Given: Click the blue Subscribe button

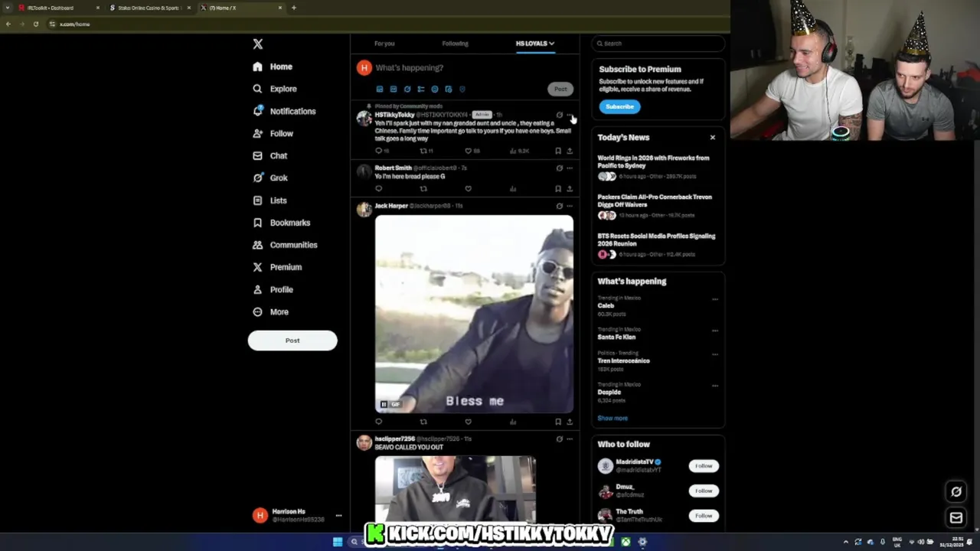Looking at the screenshot, I should pyautogui.click(x=619, y=106).
